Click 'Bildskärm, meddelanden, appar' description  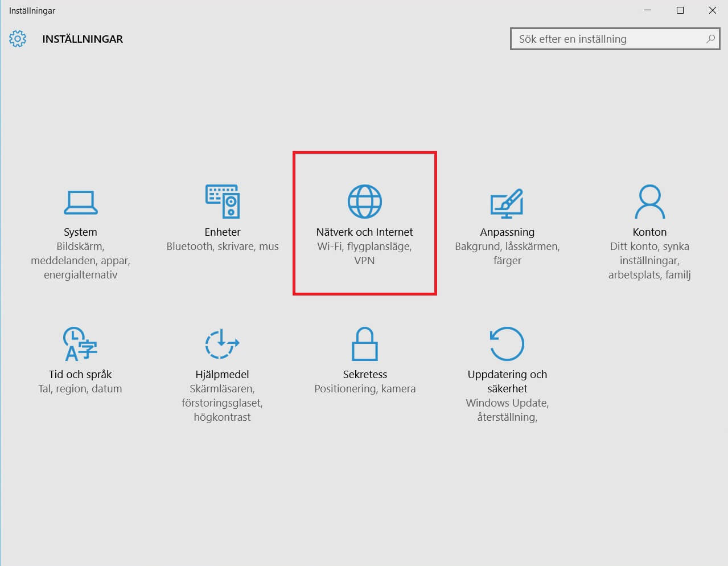coord(80,260)
